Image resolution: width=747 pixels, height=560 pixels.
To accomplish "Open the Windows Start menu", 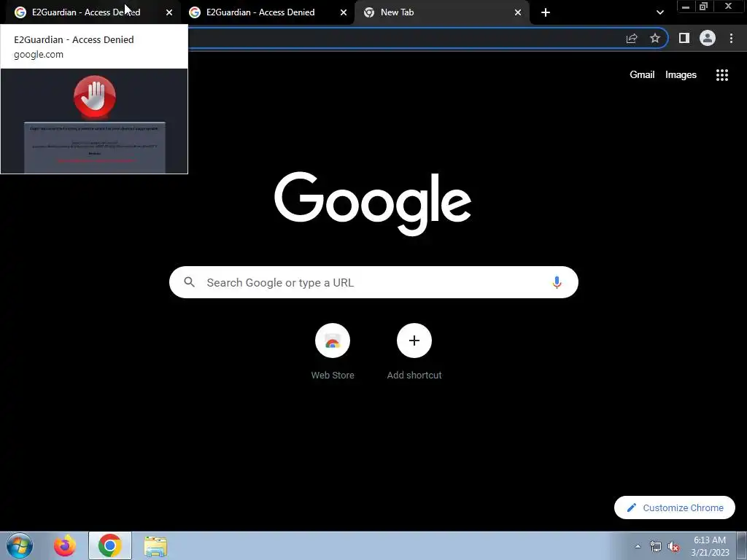I will pos(20,545).
